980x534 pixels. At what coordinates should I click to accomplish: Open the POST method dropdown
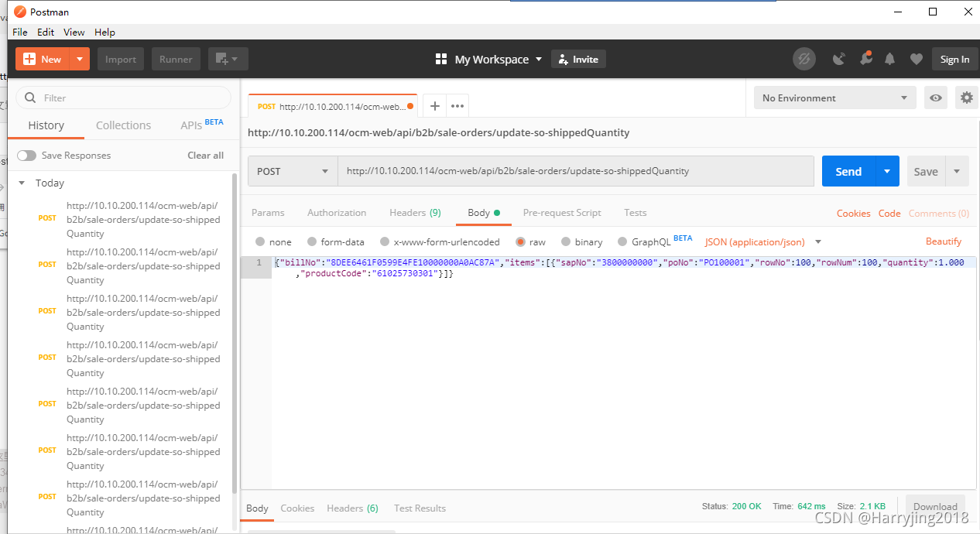point(293,171)
